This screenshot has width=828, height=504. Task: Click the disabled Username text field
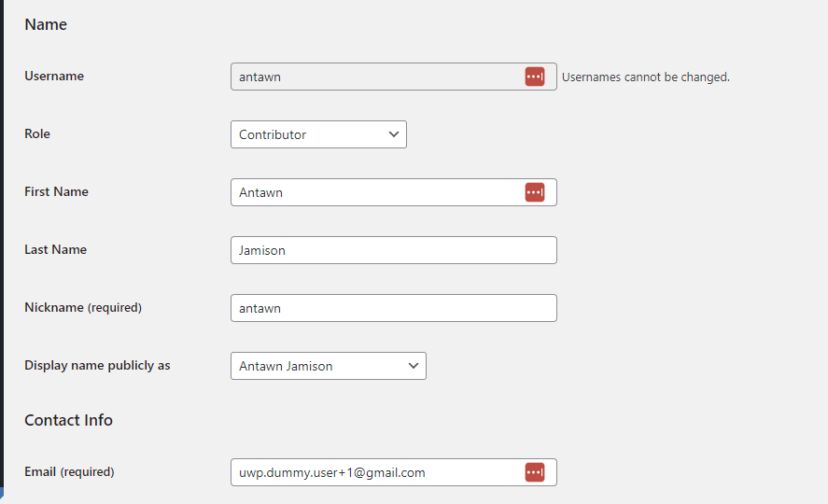(x=373, y=77)
